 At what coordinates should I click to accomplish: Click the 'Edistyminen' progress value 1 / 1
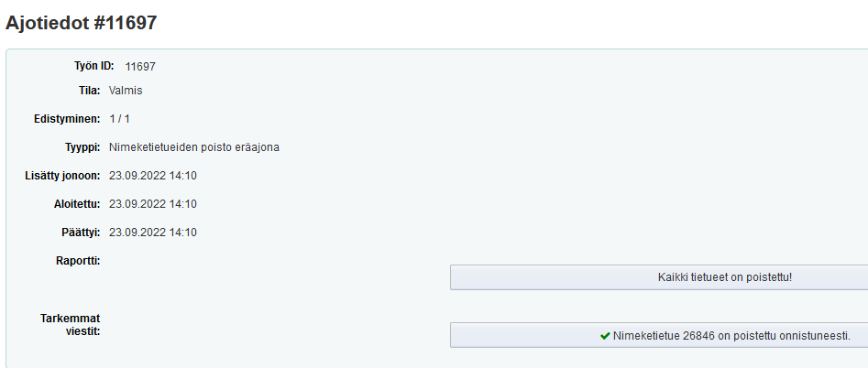(119, 119)
